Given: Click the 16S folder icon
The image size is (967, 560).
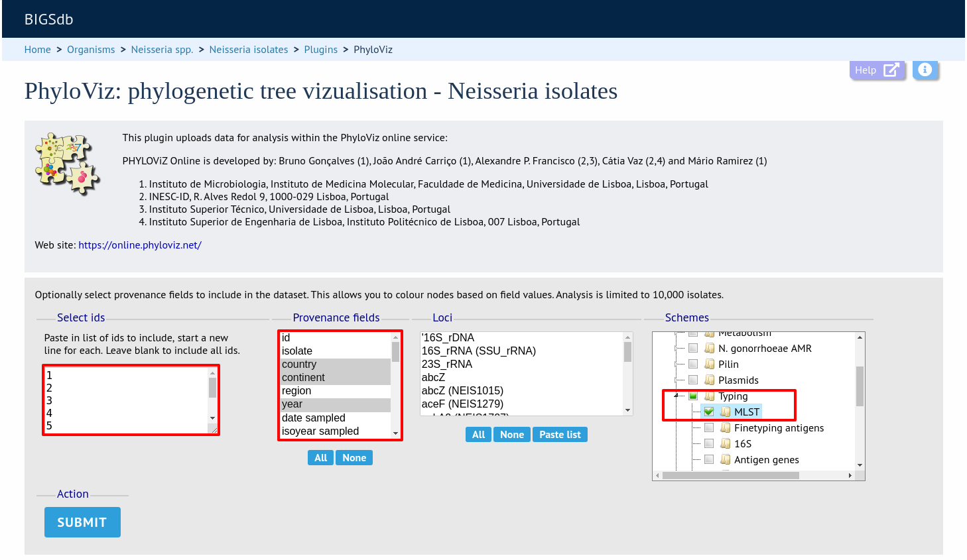Looking at the screenshot, I should pyautogui.click(x=726, y=444).
